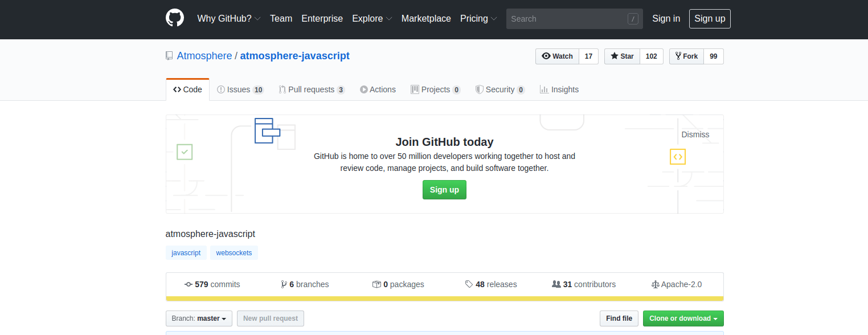Click the repository book icon beside Atmosphere

169,56
